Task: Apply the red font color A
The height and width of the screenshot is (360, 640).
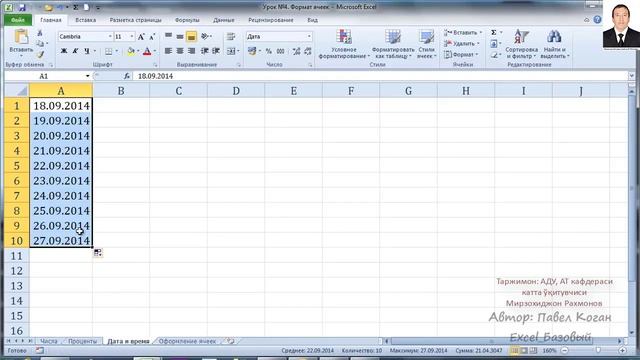Action: point(147,51)
